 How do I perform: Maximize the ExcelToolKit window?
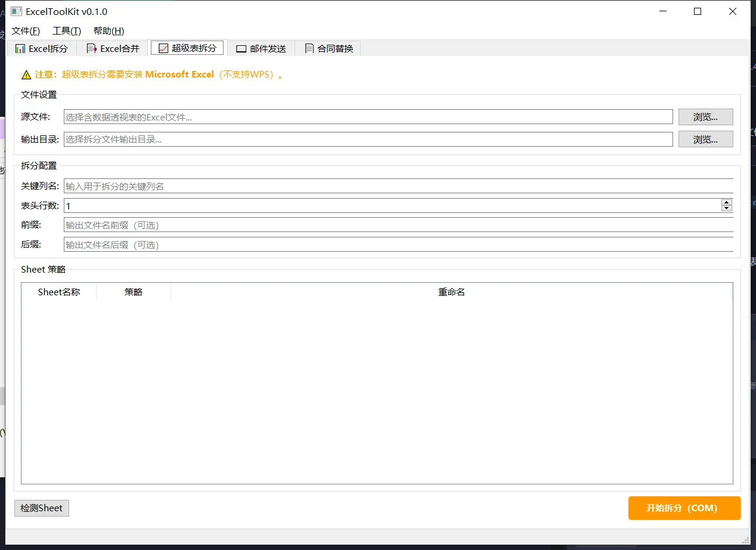coord(698,11)
